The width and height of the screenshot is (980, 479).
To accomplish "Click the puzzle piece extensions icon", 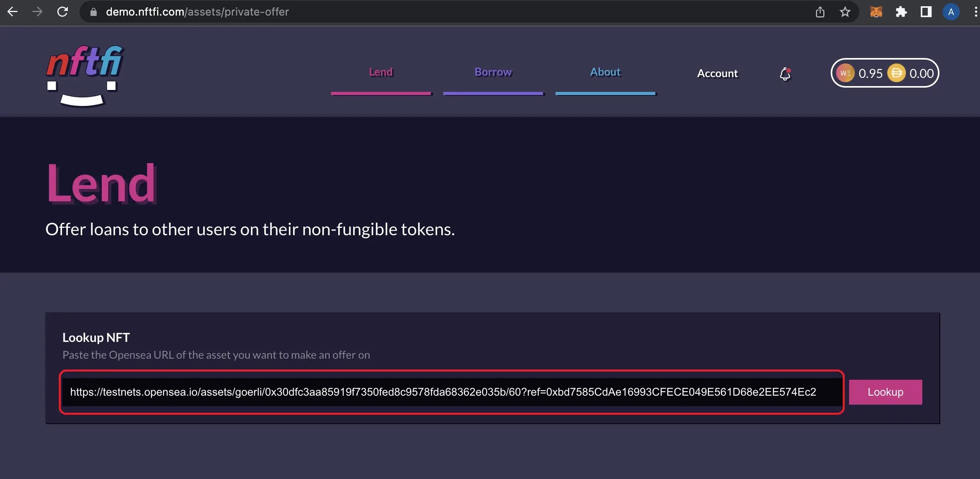I will pyautogui.click(x=900, y=11).
